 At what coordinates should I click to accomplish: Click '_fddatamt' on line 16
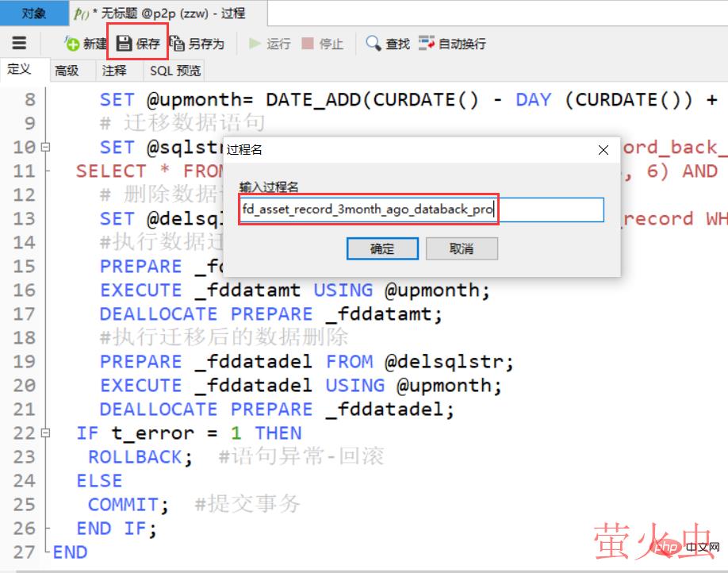click(247, 290)
